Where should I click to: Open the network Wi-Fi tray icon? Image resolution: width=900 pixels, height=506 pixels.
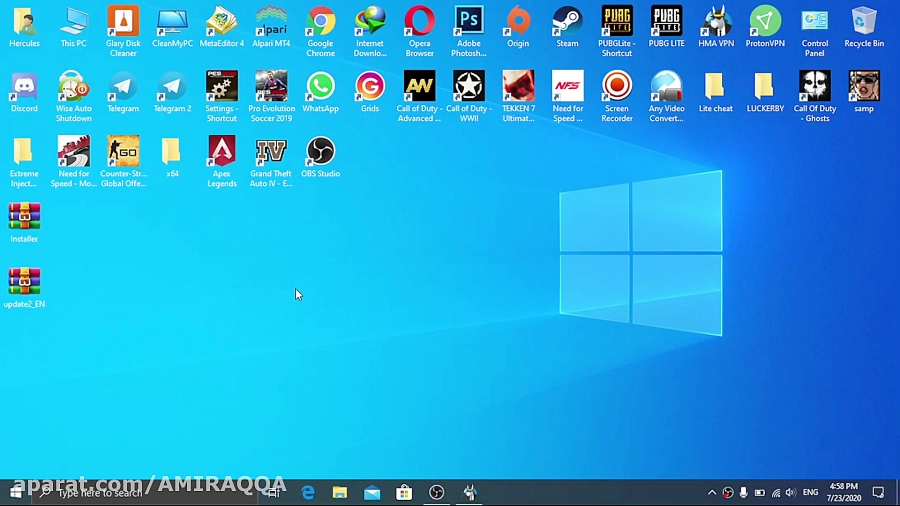(x=775, y=493)
